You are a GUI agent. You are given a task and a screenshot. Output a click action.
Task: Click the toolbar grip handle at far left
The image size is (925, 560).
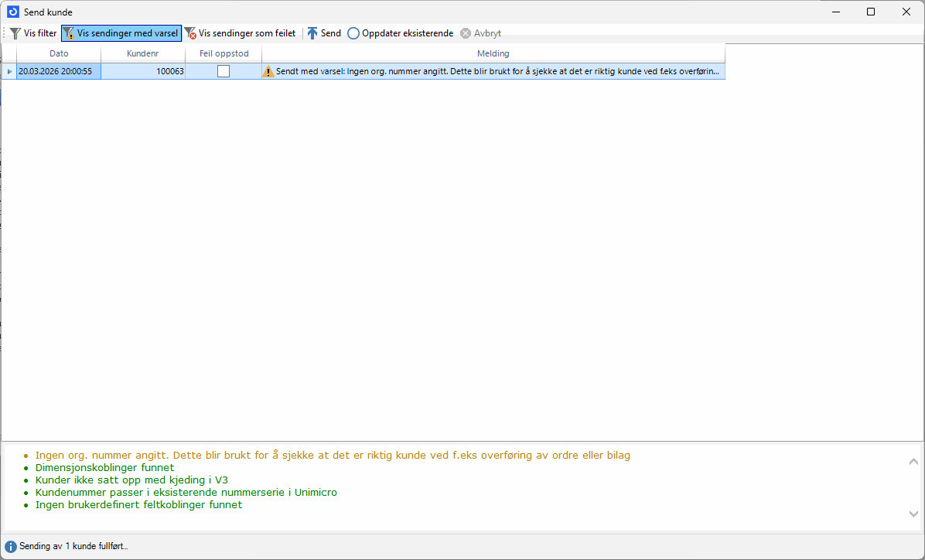4,33
